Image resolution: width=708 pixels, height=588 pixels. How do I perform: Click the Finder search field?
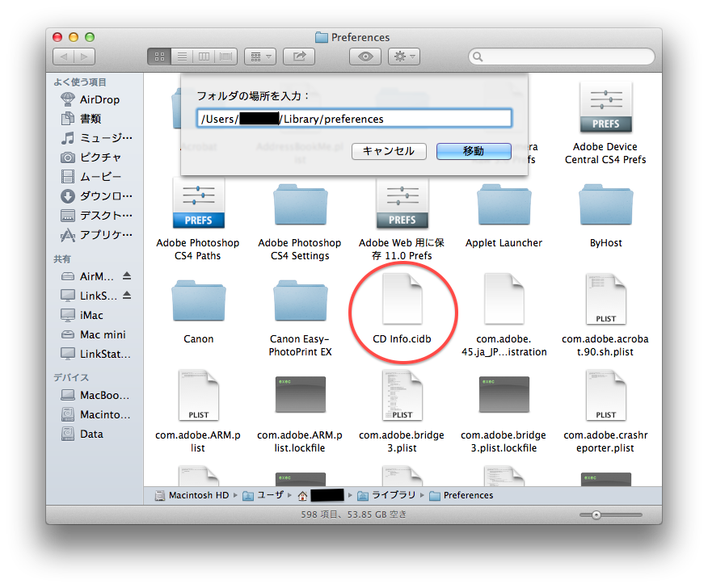click(x=562, y=57)
